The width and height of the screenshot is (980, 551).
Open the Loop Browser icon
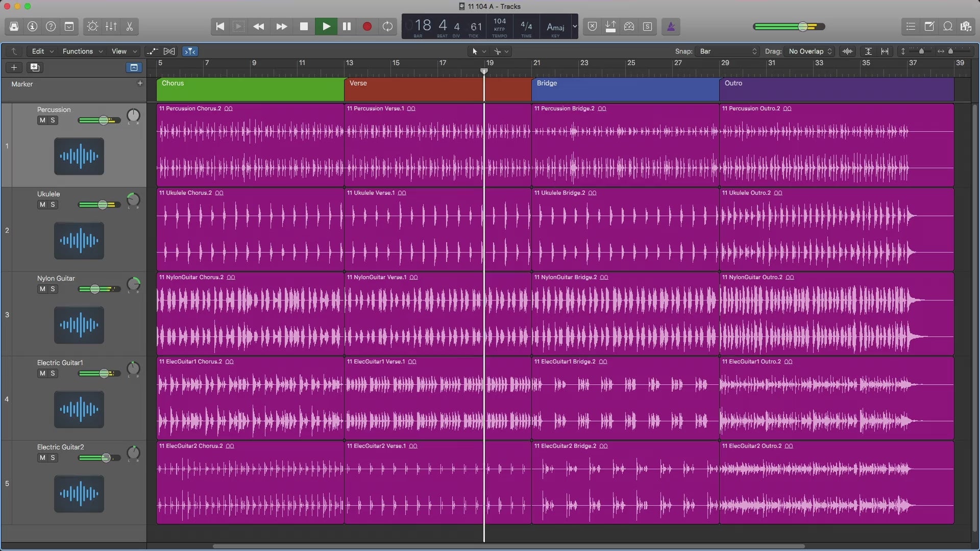pos(948,27)
